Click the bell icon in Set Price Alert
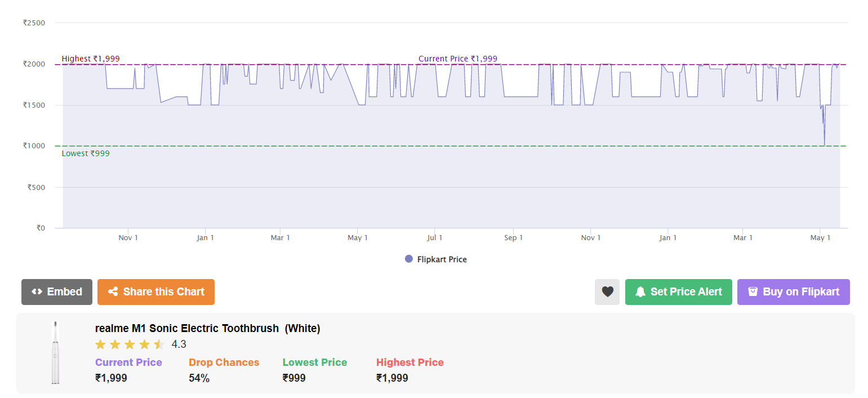 click(640, 292)
